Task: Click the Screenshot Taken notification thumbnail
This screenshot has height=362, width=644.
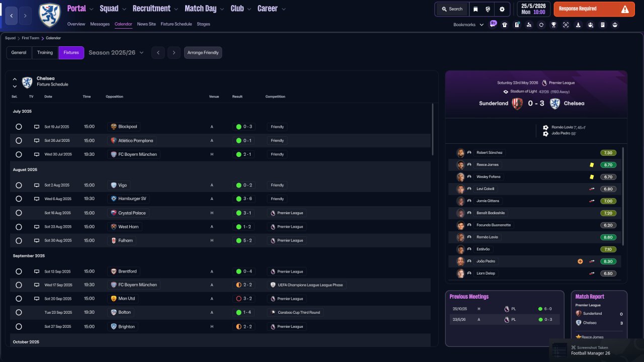Action: pos(559,350)
